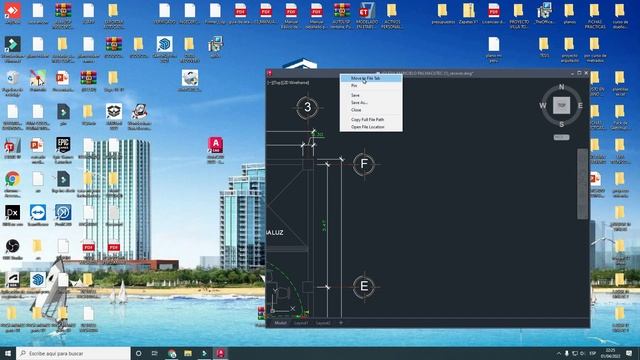Click the W direction on the compass

point(542,106)
